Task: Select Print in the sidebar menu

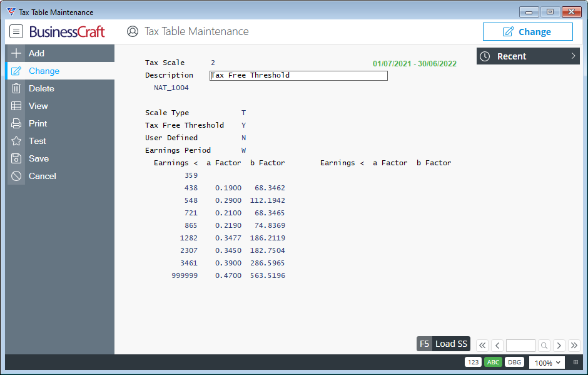Action: click(61, 123)
